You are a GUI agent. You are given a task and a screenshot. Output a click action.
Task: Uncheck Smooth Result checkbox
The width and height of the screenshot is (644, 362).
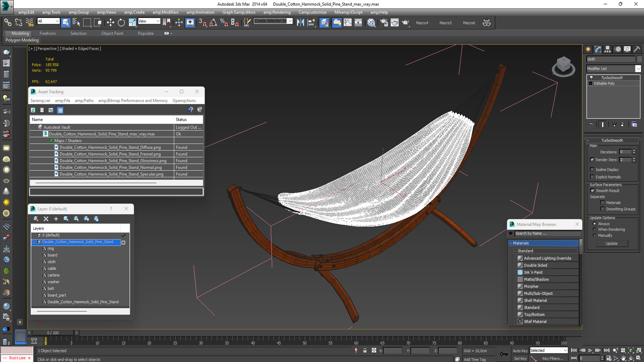click(592, 191)
